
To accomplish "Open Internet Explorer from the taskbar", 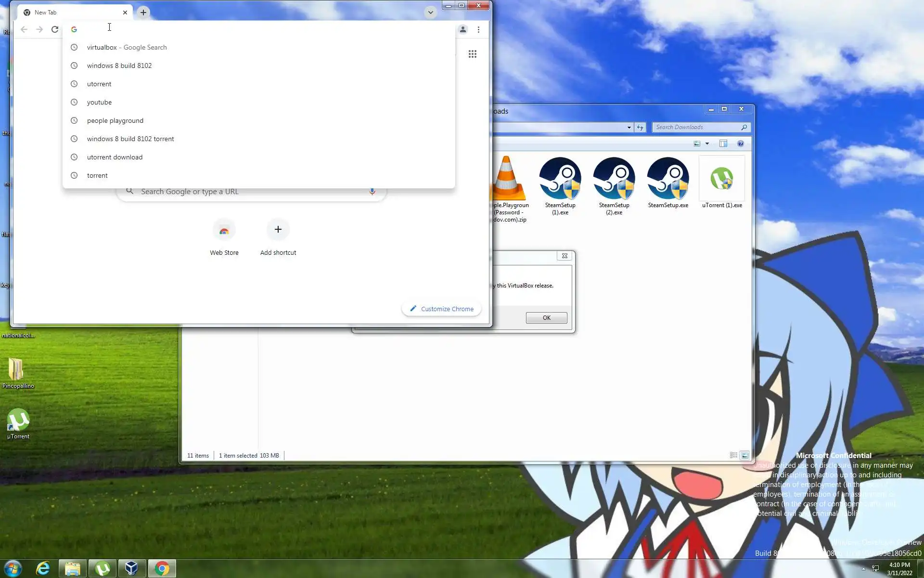I will [43, 568].
